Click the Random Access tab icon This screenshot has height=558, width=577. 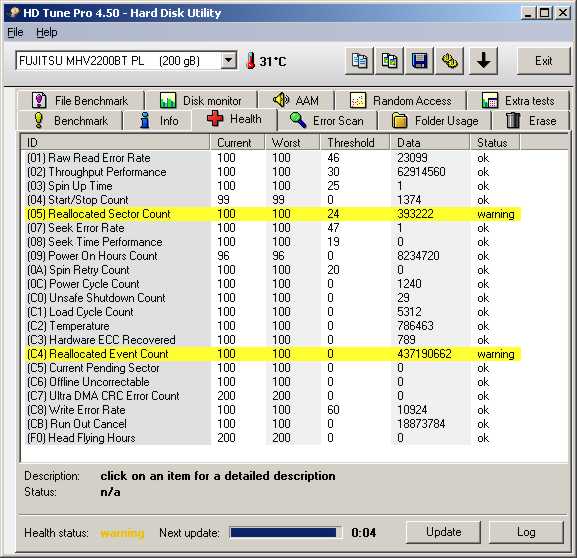tap(358, 100)
